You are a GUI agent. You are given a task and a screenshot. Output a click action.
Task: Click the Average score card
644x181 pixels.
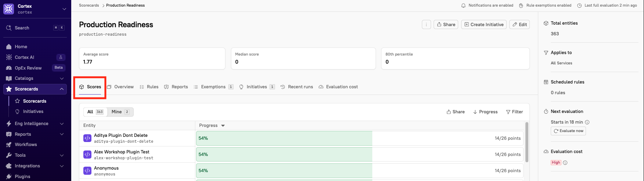pyautogui.click(x=152, y=58)
